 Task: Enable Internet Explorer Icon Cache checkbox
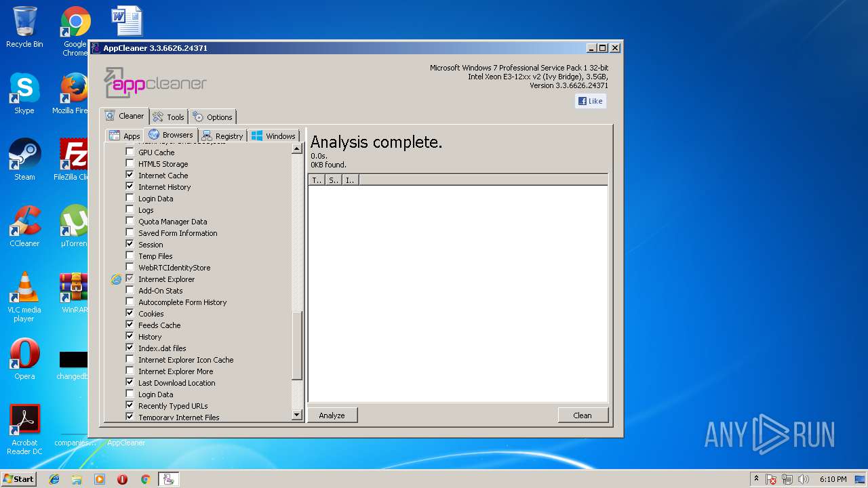point(130,360)
